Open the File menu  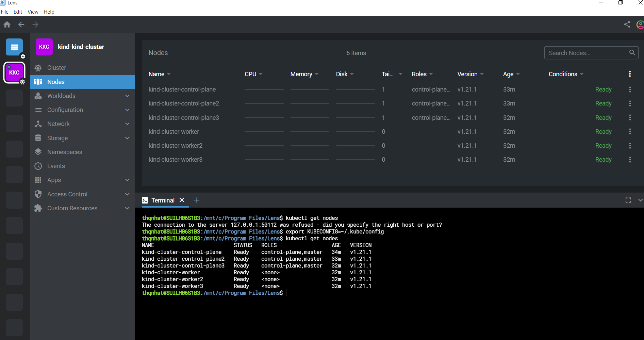point(5,12)
